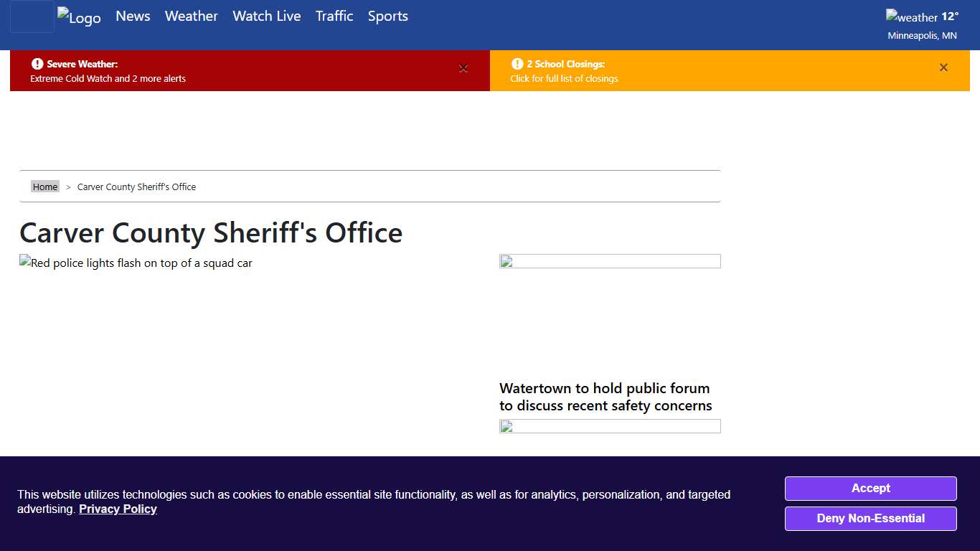Dismiss the School Closings banner
This screenshot has height=551, width=980.
(943, 67)
